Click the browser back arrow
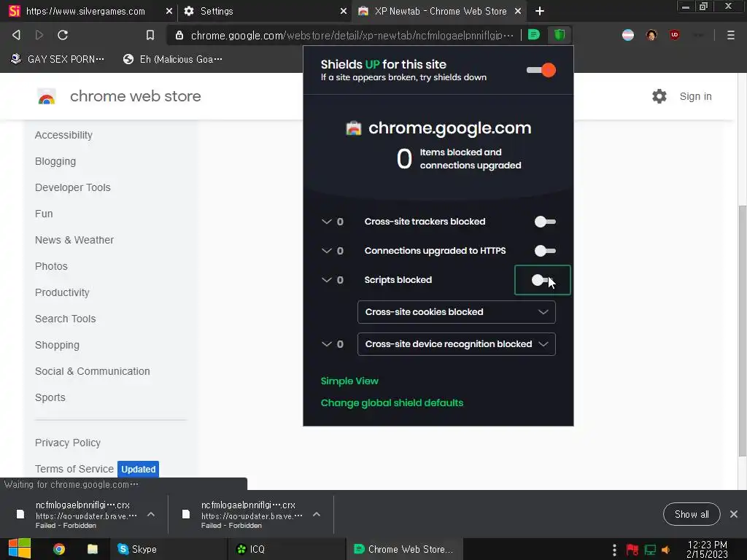The width and height of the screenshot is (747, 560). [x=16, y=35]
